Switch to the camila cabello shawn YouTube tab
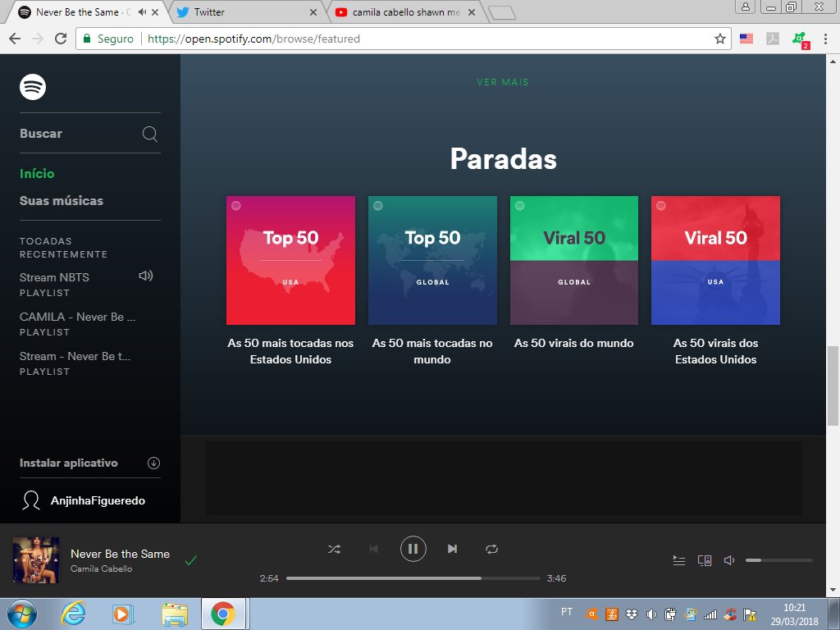840x630 pixels. [405, 11]
